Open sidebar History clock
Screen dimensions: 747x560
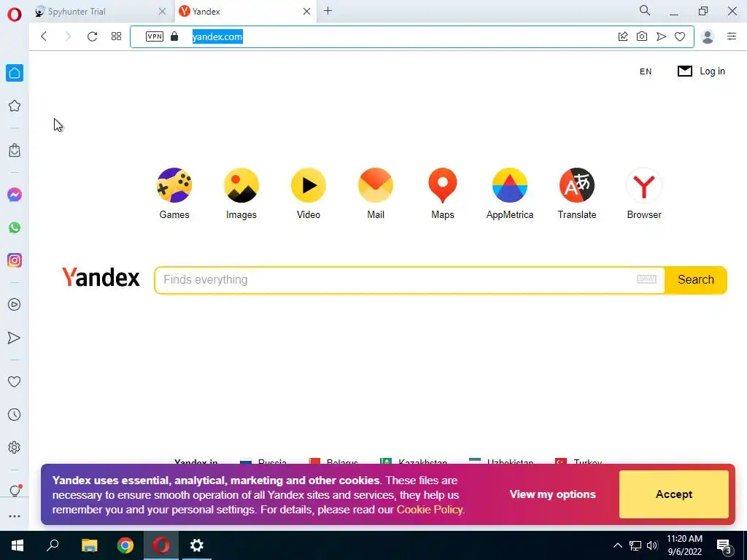pos(15,415)
